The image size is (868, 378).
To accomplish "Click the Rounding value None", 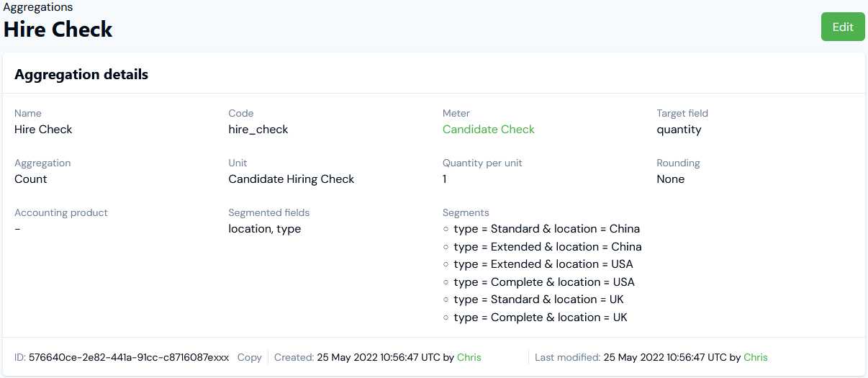I will 670,179.
